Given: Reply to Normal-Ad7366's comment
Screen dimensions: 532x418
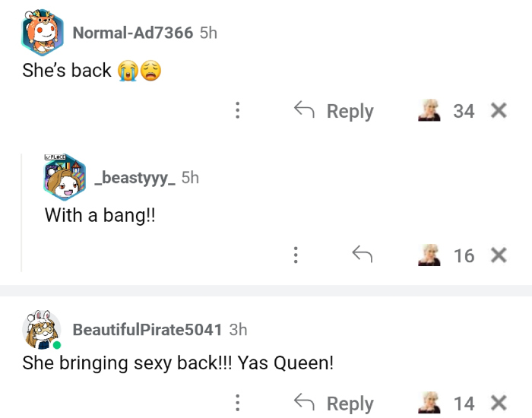Looking at the screenshot, I should [334, 111].
